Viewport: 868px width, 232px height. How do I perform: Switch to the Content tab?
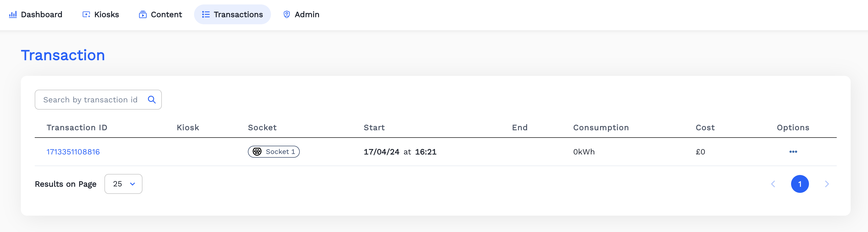160,14
